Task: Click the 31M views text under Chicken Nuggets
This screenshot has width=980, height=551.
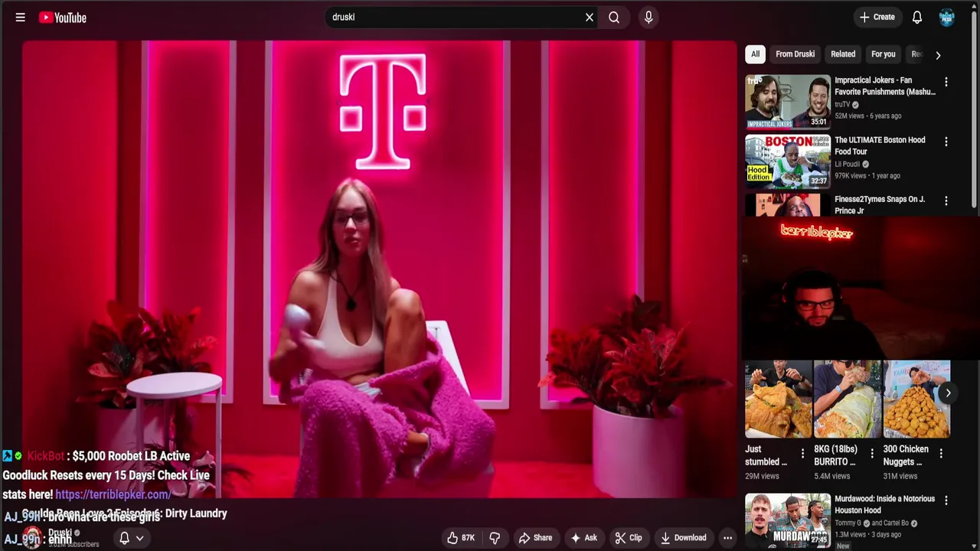Action: tap(900, 476)
